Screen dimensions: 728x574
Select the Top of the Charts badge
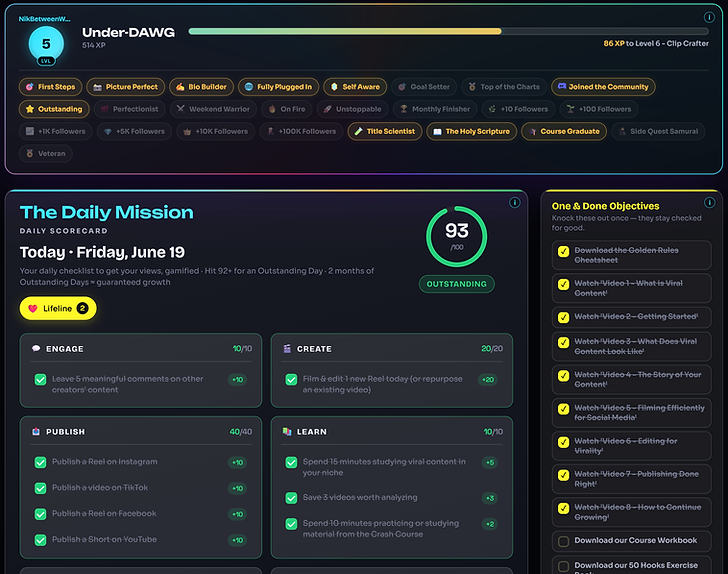504,87
